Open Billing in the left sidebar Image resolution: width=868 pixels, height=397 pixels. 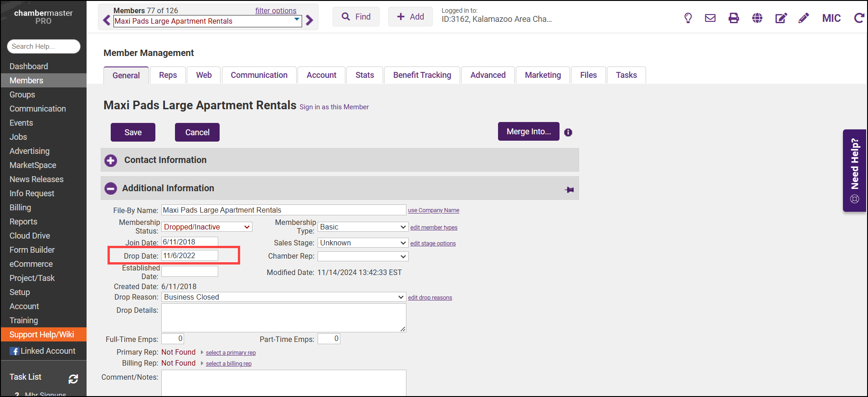[x=21, y=208]
